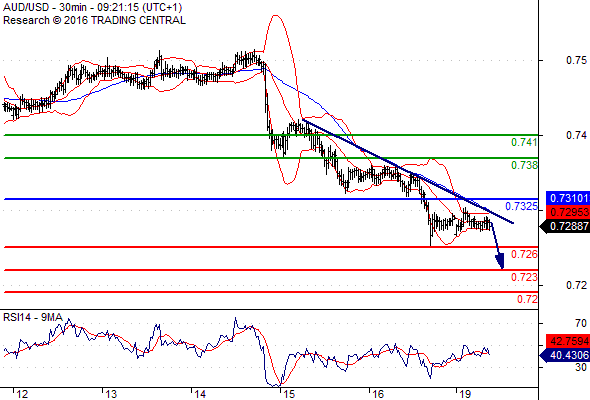This screenshot has width=590, height=400.
Task: Click date marker 15 on time axis
Action: [x=289, y=394]
